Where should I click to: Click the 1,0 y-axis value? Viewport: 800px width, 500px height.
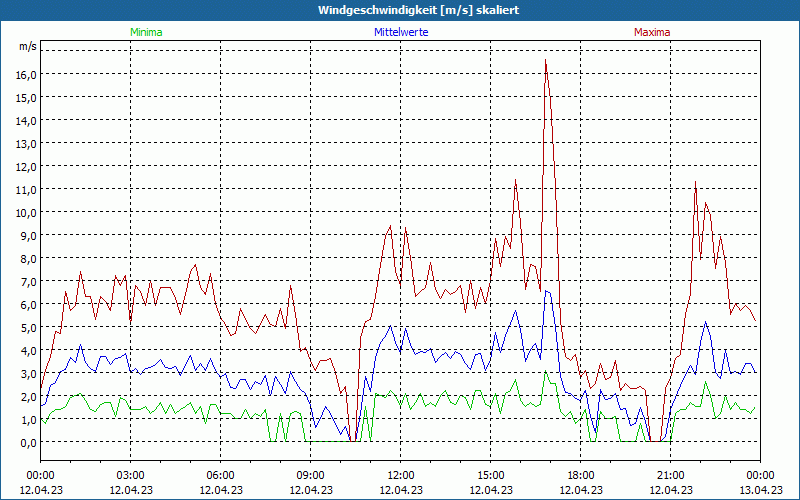(29, 419)
